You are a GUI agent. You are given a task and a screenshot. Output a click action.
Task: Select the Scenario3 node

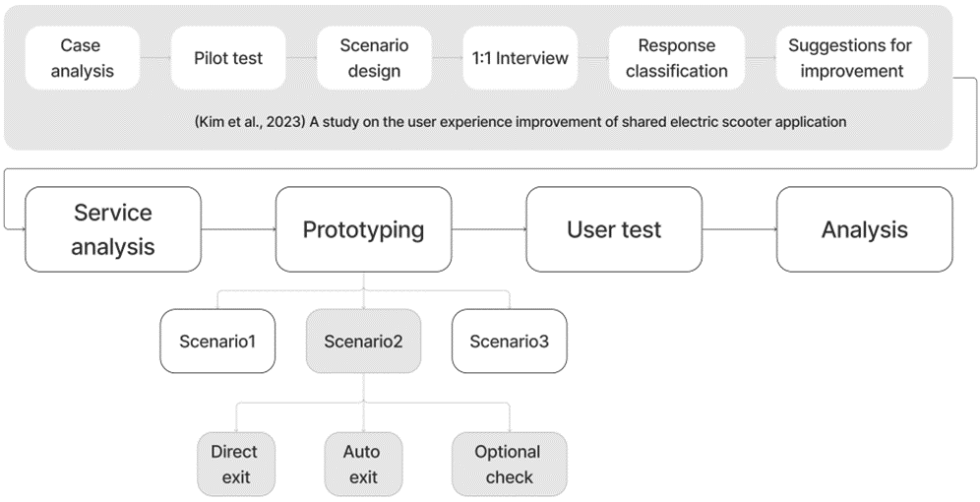(510, 342)
